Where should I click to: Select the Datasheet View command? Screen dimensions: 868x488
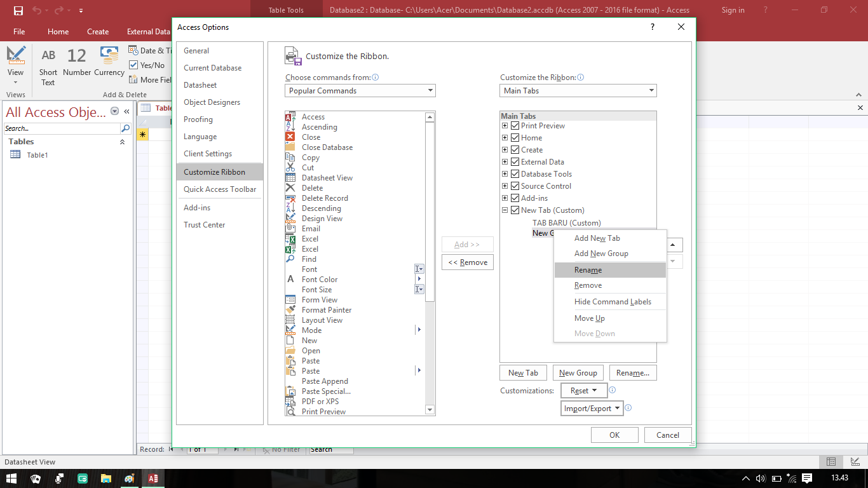click(x=327, y=178)
